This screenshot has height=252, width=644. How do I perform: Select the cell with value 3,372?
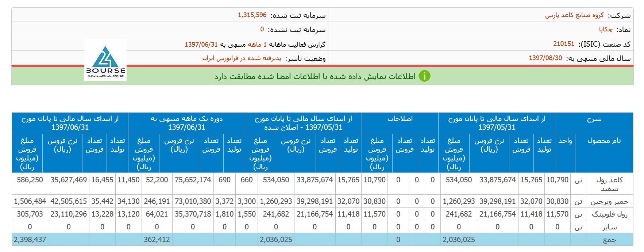(x=224, y=201)
